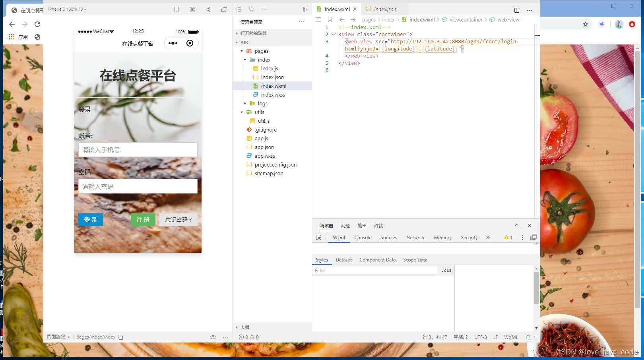Viewport: 644px width, 360px height.
Task: Click the 忘记密码 link
Action: pos(178,219)
